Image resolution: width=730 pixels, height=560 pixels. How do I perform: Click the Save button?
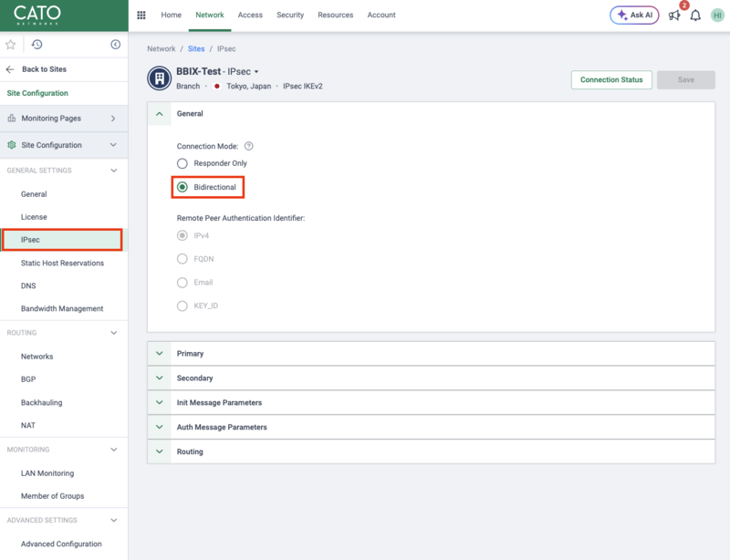pos(686,79)
